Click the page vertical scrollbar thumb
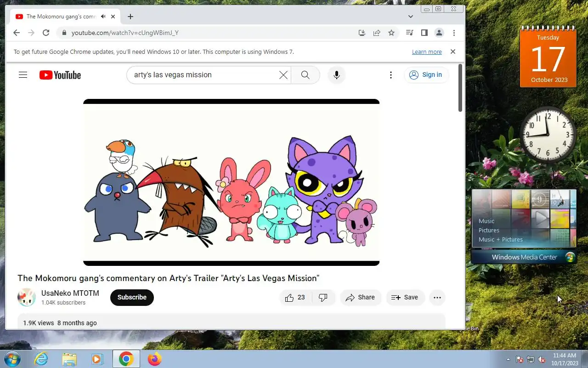 (x=460, y=87)
